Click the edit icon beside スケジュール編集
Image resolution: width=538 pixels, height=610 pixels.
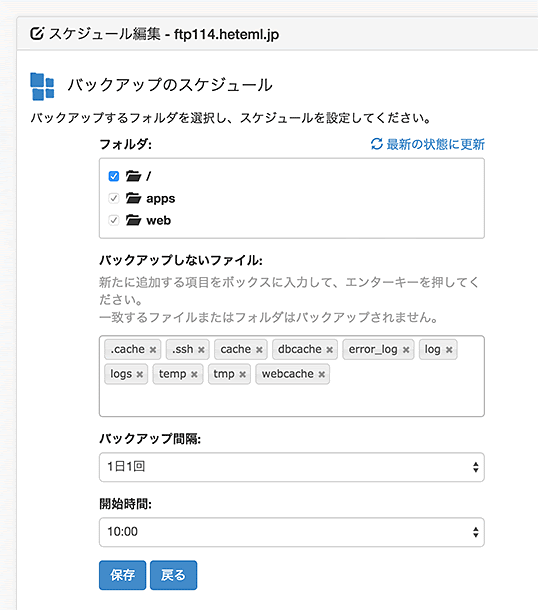tap(37, 33)
